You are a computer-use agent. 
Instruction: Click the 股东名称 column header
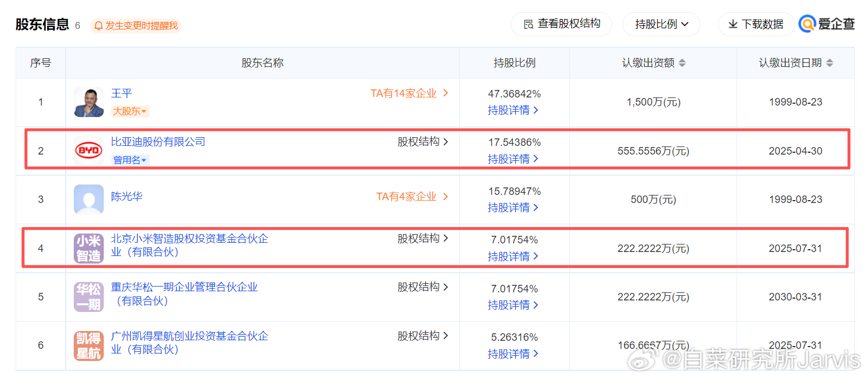[x=262, y=63]
